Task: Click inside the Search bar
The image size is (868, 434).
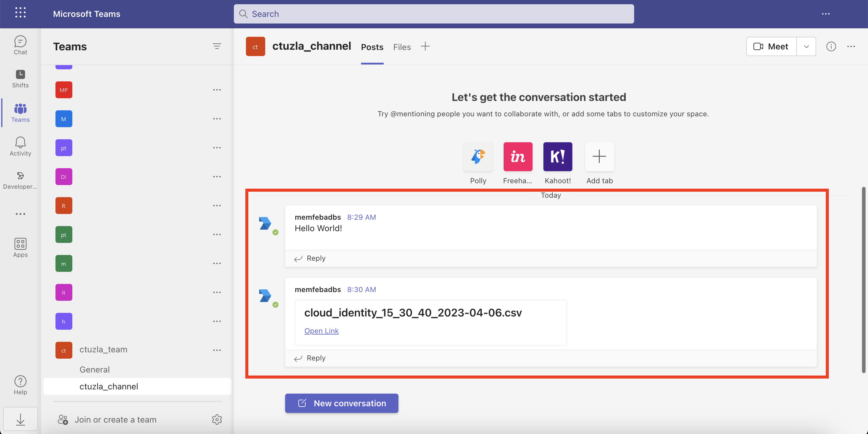Action: click(x=433, y=14)
